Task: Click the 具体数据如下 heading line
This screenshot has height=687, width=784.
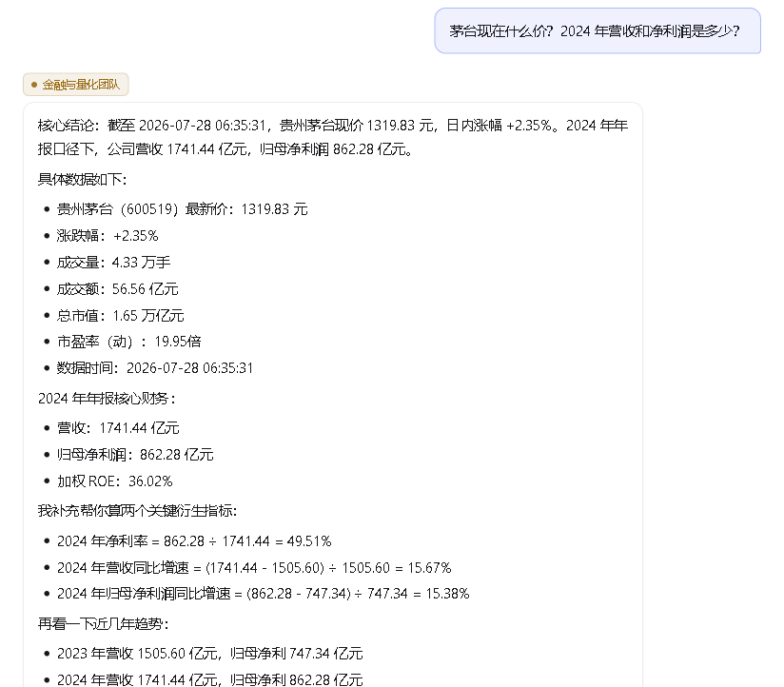Action: click(83, 179)
